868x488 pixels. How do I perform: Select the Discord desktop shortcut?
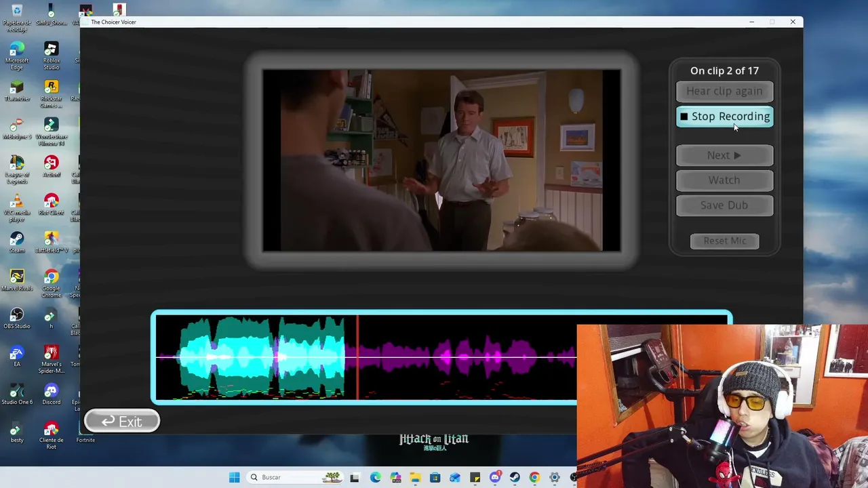click(51, 394)
